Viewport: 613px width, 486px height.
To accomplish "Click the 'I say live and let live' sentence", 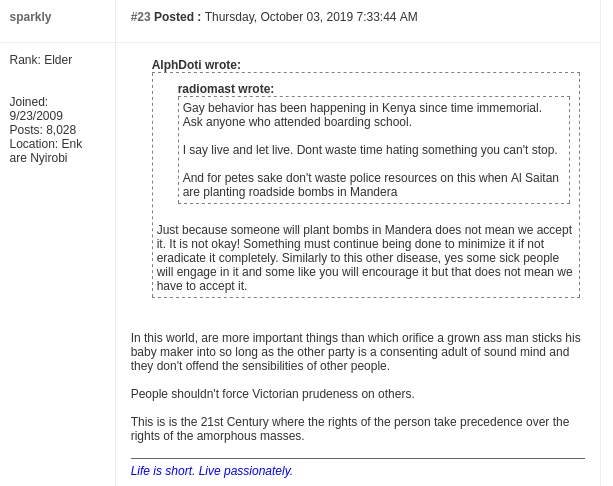I will [x=370, y=150].
